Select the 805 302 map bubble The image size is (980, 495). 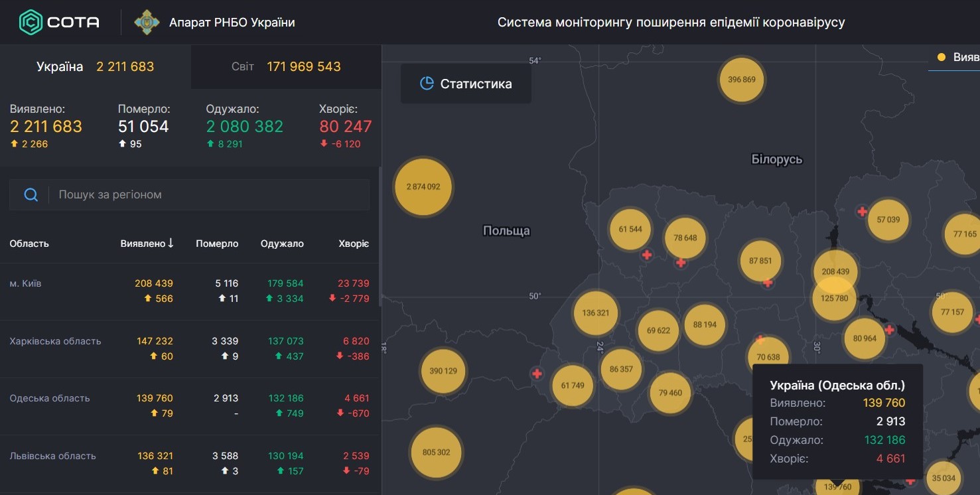click(436, 453)
